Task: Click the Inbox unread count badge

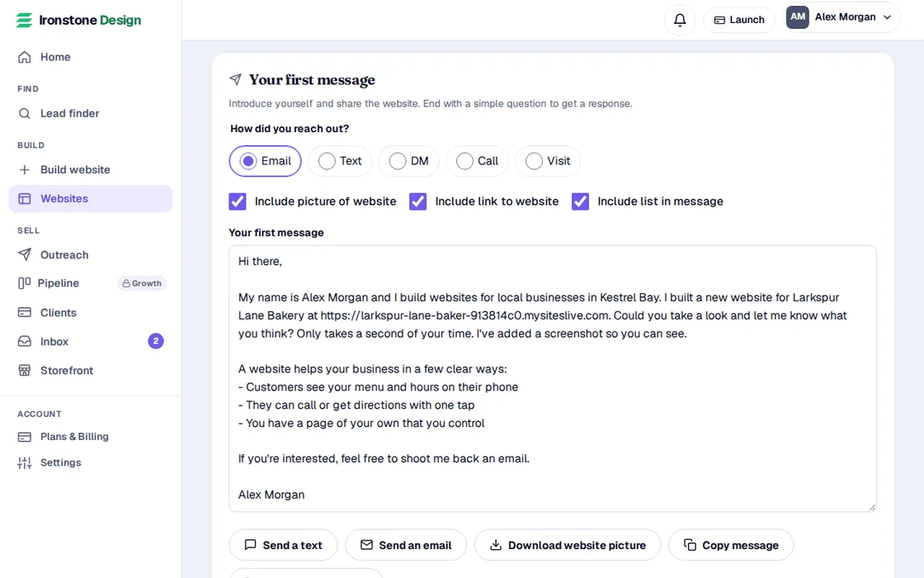Action: tap(156, 341)
